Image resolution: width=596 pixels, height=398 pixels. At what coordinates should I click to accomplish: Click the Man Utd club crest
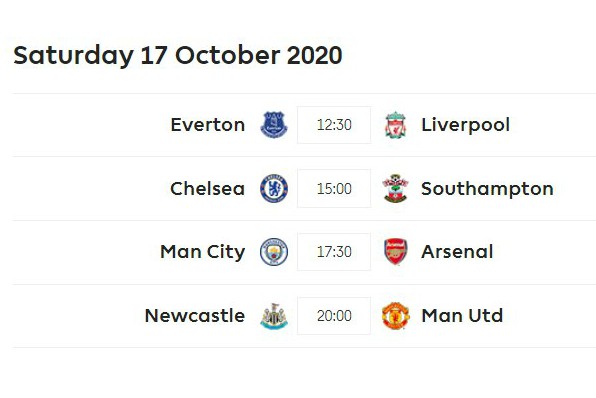pos(395,316)
